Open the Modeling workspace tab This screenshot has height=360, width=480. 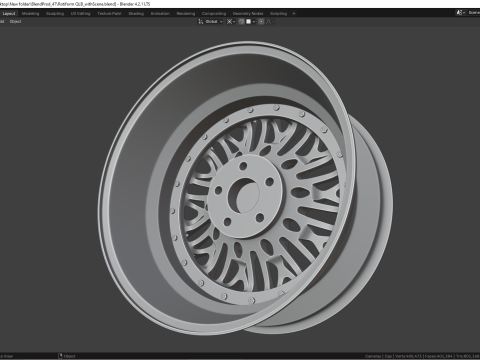point(31,14)
